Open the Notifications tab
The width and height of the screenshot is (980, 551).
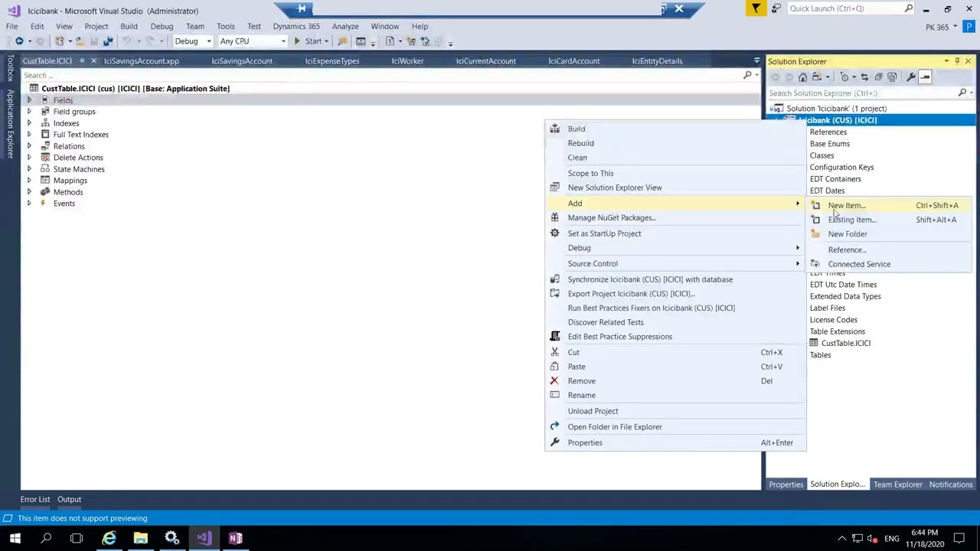click(951, 484)
